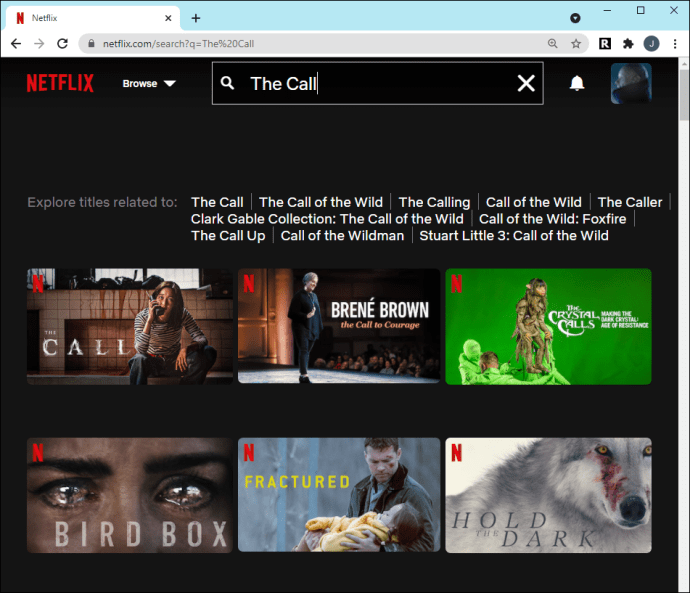The height and width of the screenshot is (593, 690).
Task: Open the profile avatar menu
Action: [631, 84]
